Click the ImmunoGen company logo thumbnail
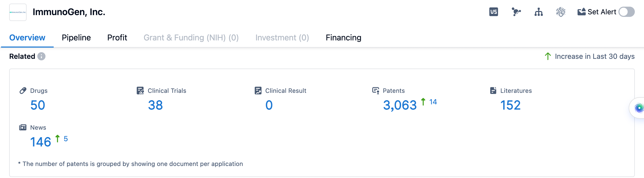This screenshot has height=178, width=644. (18, 12)
